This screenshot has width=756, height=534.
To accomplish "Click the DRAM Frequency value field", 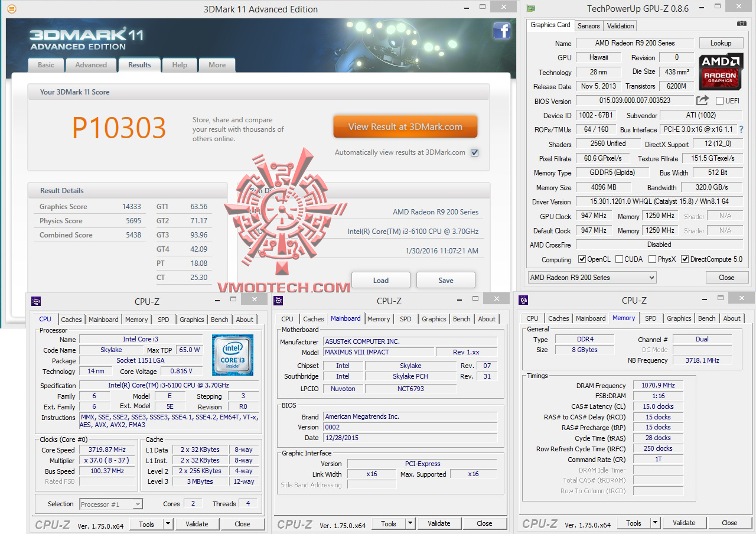I will [x=658, y=386].
